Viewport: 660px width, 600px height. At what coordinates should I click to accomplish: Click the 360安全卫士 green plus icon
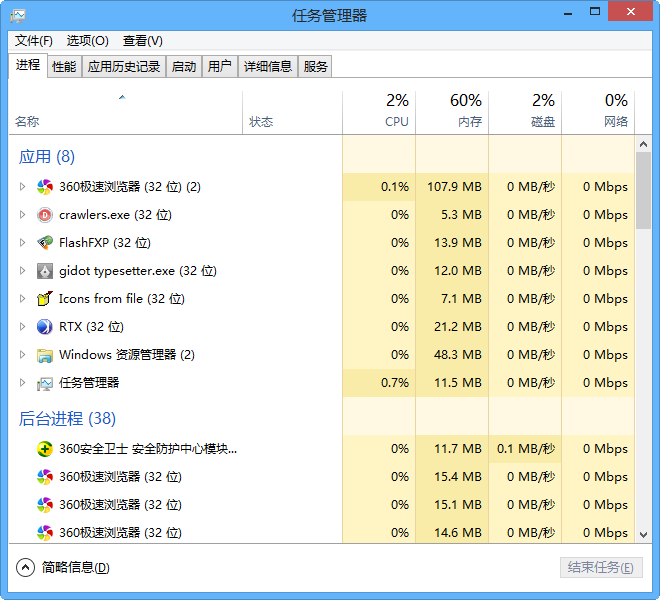pyautogui.click(x=45, y=449)
